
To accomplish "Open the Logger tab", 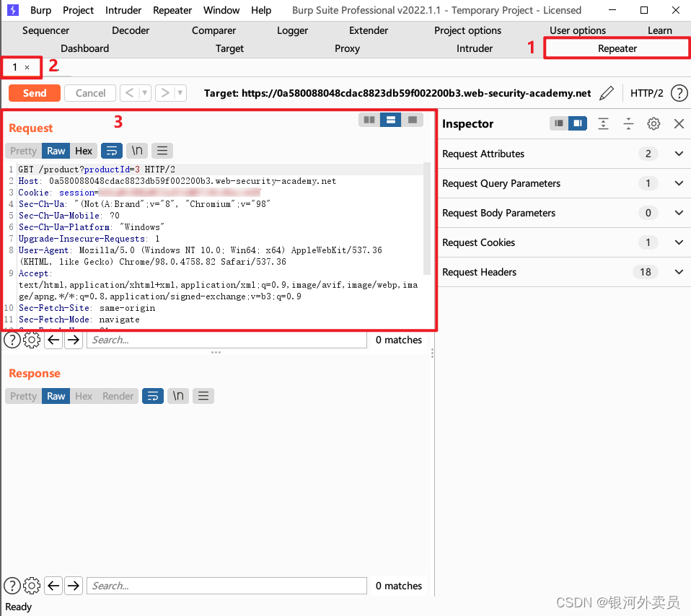I will 292,30.
